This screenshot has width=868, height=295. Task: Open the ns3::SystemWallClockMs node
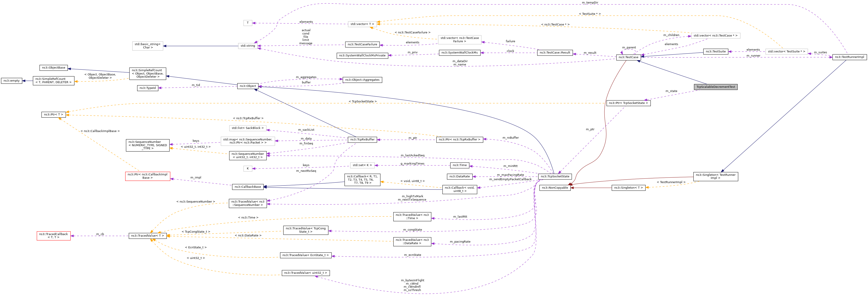(460, 53)
